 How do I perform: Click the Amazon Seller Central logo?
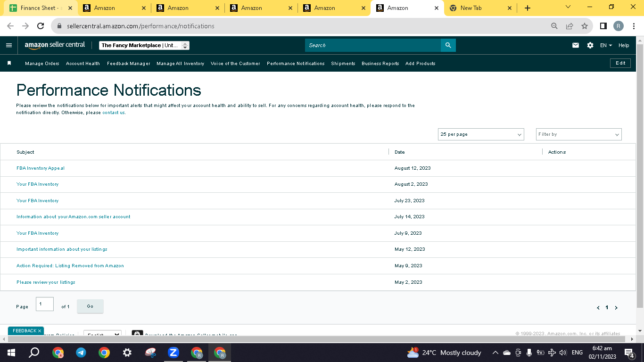tap(55, 45)
